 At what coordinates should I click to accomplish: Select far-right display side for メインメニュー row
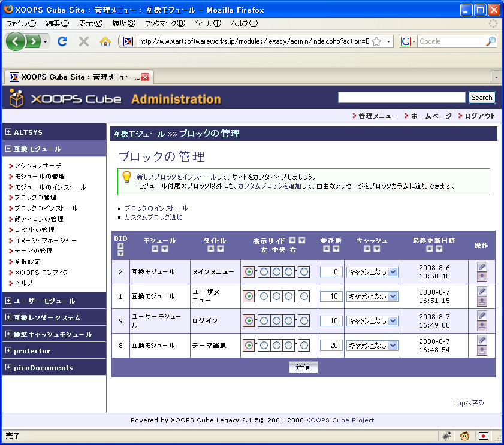[304, 272]
